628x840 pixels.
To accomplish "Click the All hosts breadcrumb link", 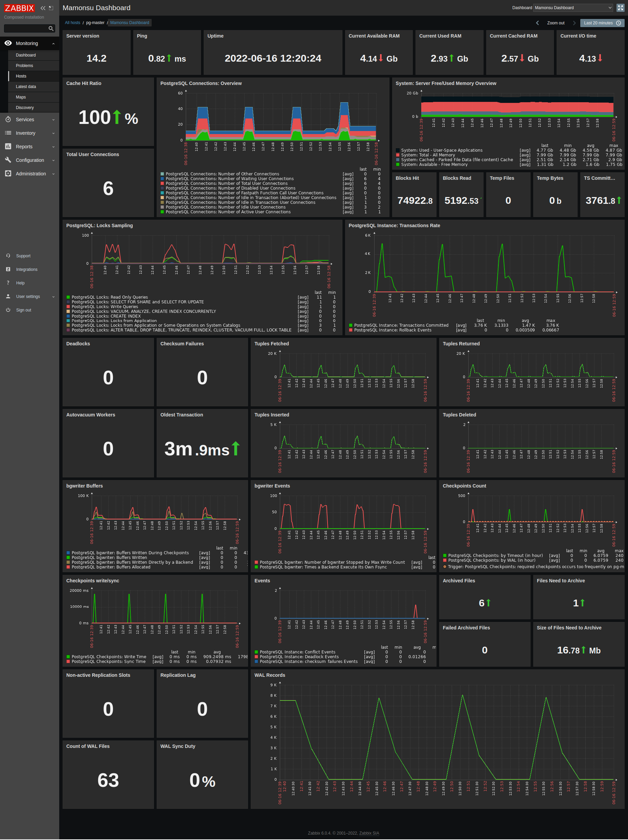I will [x=72, y=23].
